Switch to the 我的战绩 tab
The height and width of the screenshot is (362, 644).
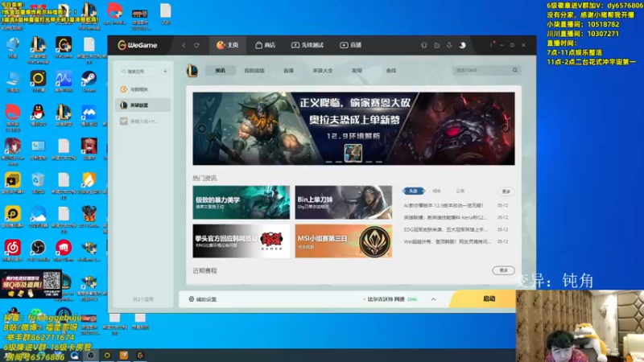tap(254, 71)
